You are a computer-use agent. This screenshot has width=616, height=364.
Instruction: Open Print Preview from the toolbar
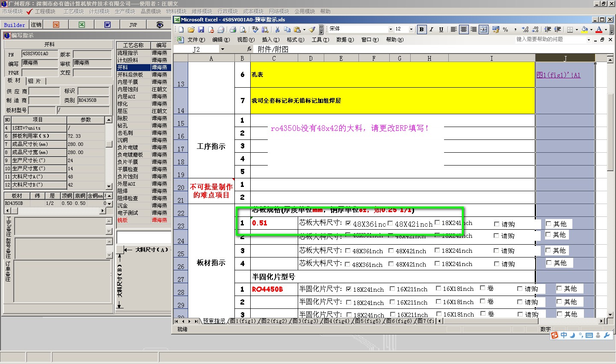(243, 30)
